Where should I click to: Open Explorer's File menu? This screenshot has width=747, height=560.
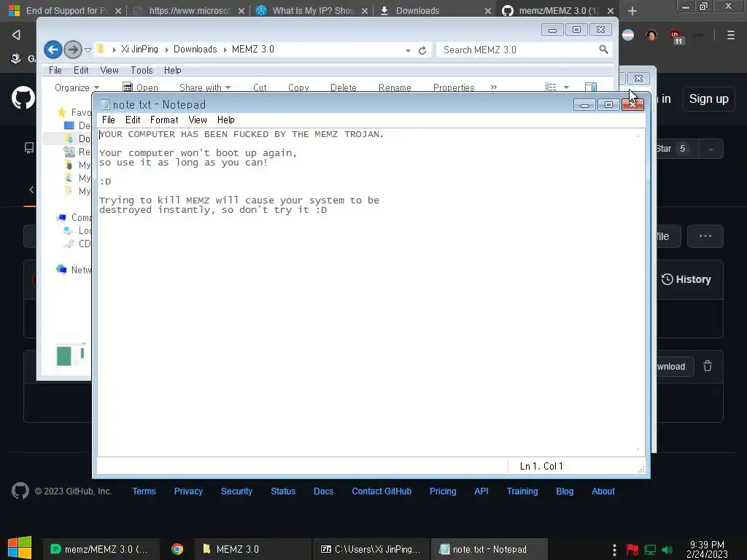pos(55,70)
